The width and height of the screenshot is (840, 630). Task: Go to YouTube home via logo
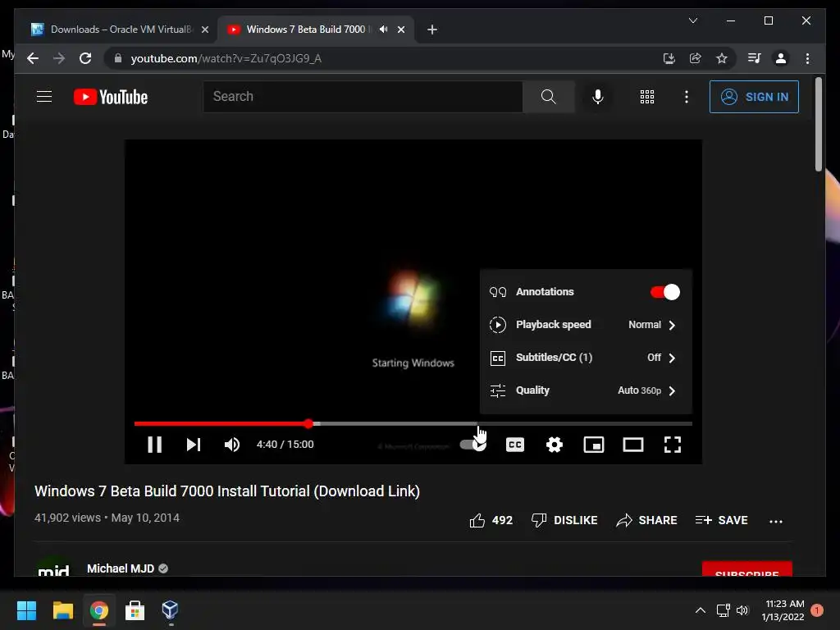pos(111,97)
